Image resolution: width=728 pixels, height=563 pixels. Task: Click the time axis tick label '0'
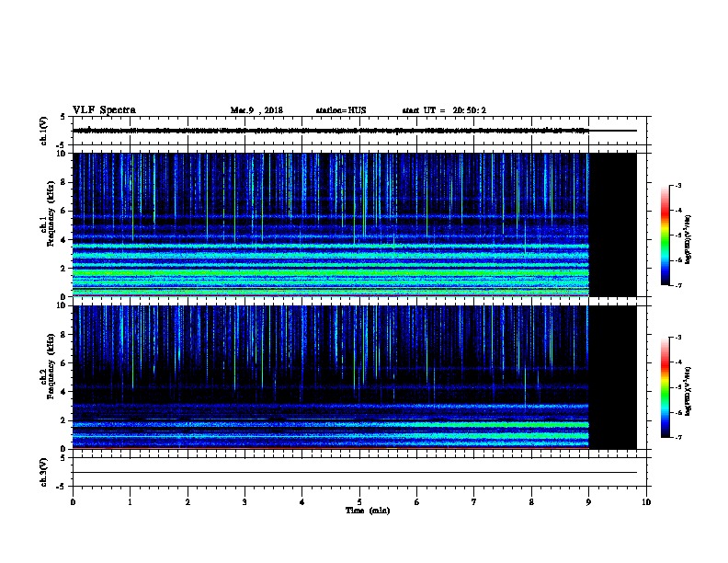tap(73, 501)
